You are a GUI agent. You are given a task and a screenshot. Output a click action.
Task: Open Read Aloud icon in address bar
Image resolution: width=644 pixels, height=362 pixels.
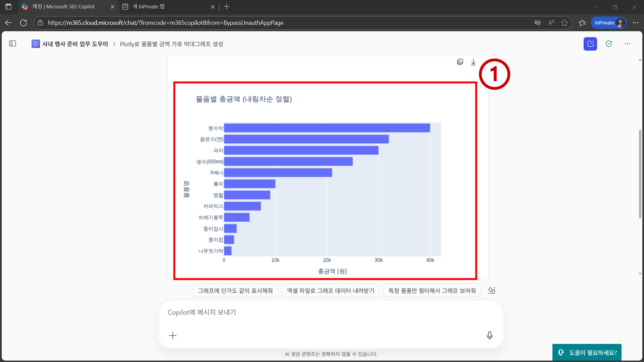[x=551, y=23]
